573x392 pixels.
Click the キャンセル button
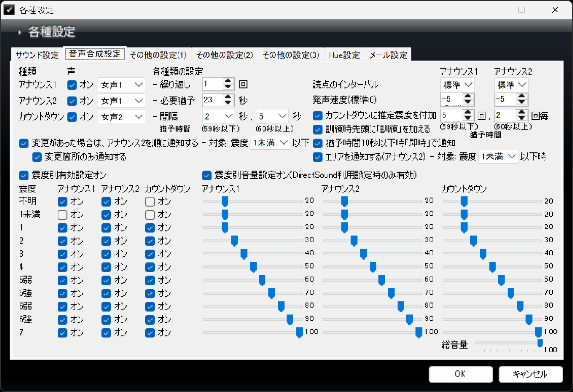(530, 374)
